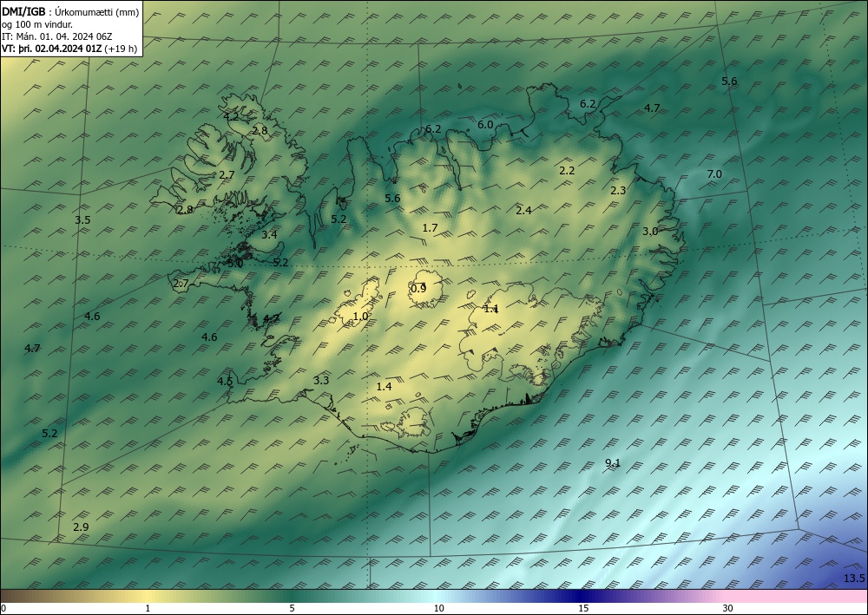Click the 'IT: Mán. 01. 04. 2024 06Z' line
Image resolution: width=868 pixels, height=615 pixels.
(x=57, y=36)
